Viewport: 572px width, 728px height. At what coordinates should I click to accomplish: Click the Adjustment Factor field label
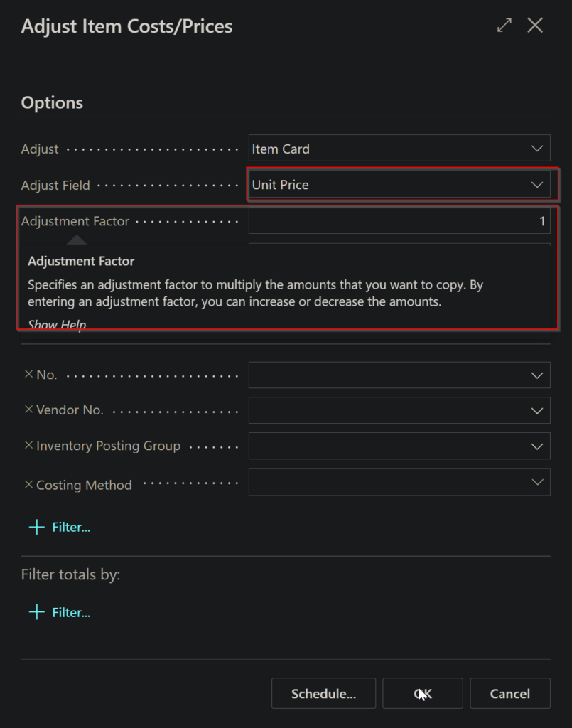coord(75,221)
